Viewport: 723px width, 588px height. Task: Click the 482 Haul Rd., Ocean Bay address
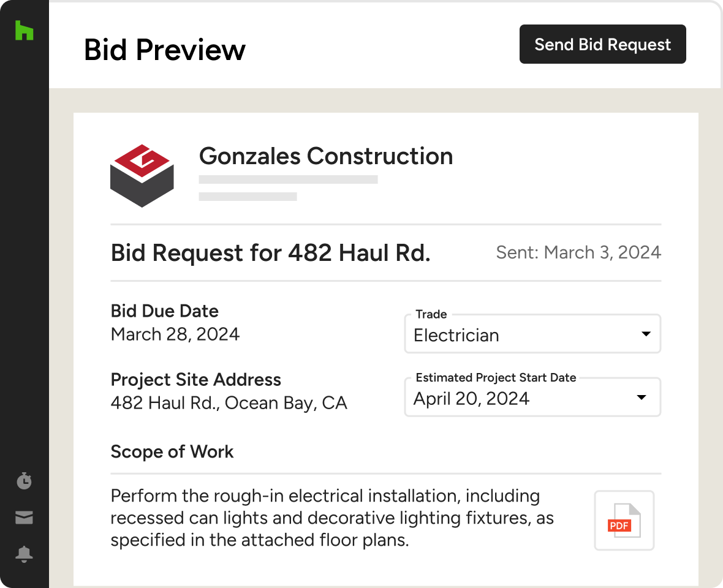229,403
